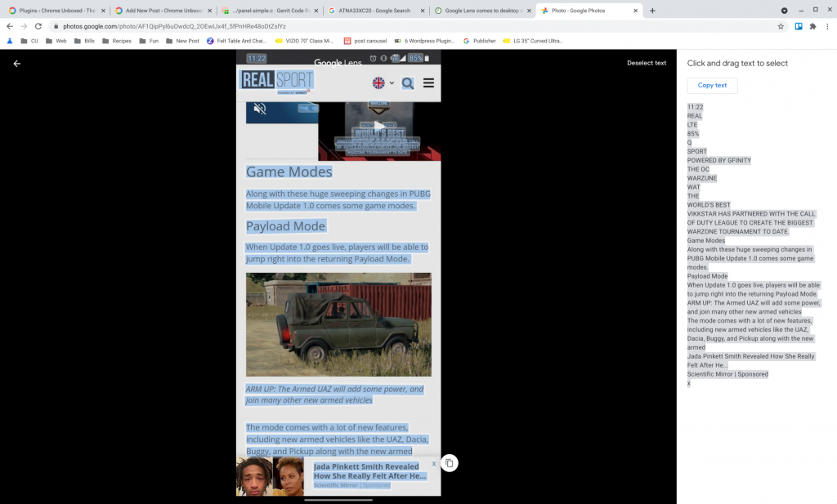Viewport: 837px width, 504px height.
Task: Click the Publisher bookmark
Action: (479, 41)
